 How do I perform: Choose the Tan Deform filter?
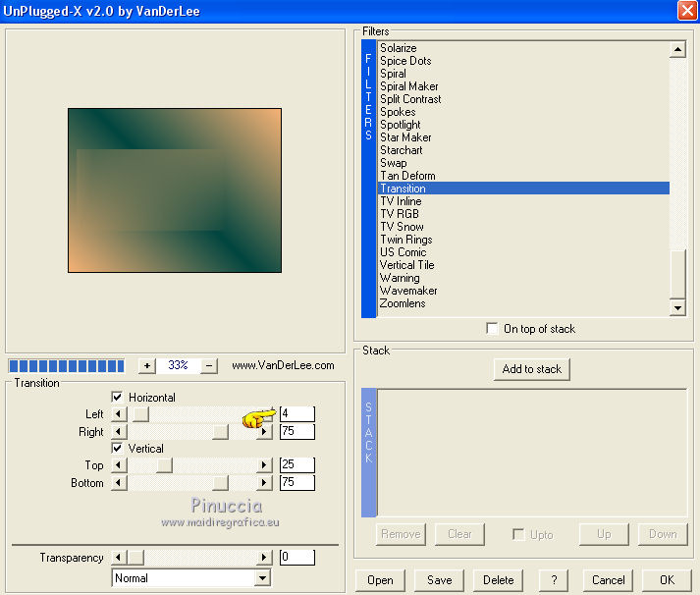(x=407, y=176)
